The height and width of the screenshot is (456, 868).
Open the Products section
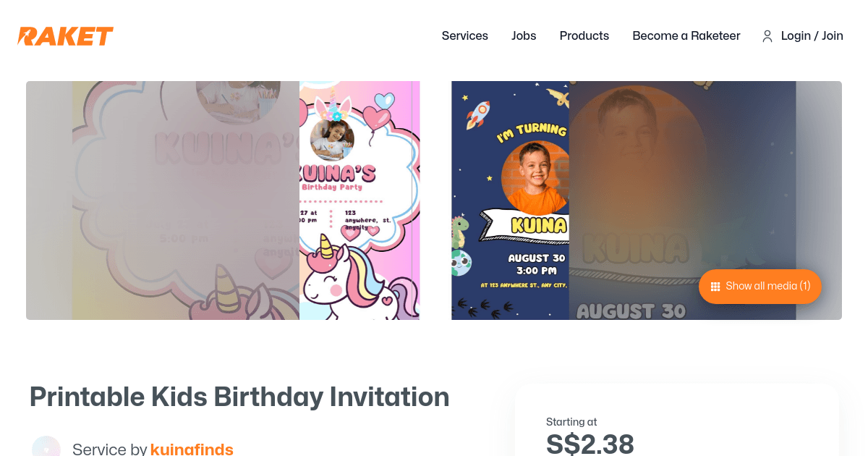(x=584, y=35)
